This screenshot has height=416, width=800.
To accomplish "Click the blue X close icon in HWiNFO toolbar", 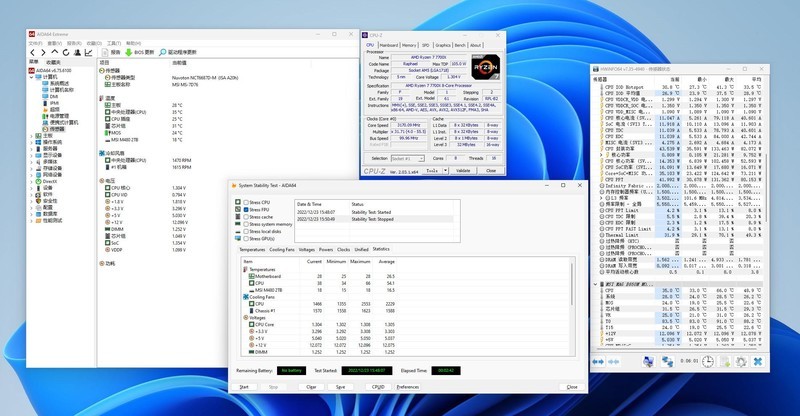I will point(758,361).
